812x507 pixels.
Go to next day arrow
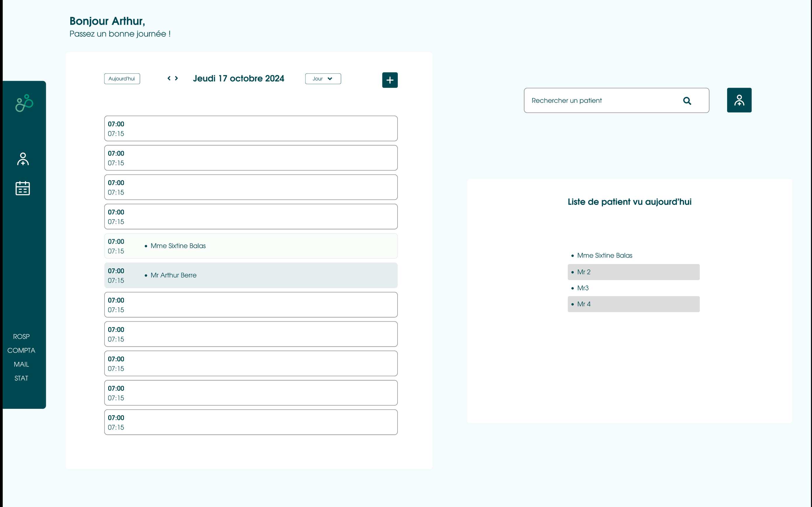[176, 78]
